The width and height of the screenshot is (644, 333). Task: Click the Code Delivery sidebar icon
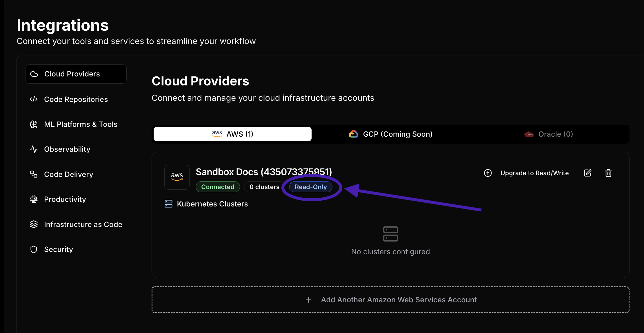pyautogui.click(x=34, y=174)
